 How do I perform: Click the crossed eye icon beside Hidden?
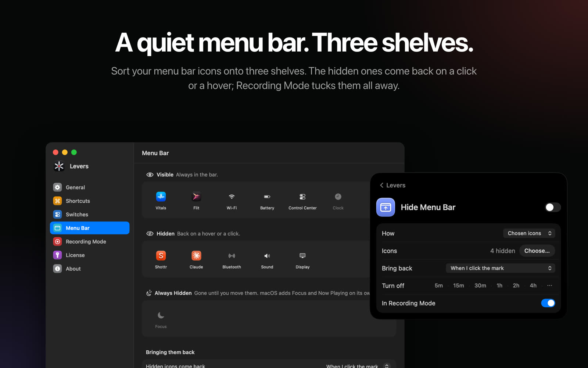point(150,234)
